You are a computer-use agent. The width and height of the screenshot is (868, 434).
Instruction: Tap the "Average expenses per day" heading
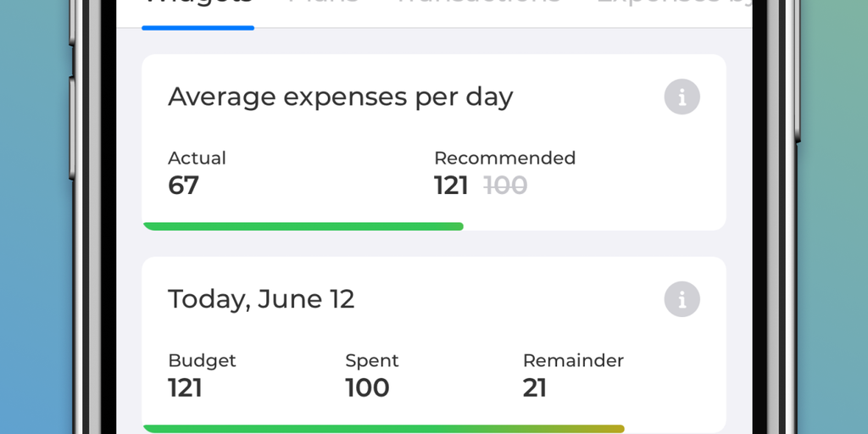pos(340,97)
